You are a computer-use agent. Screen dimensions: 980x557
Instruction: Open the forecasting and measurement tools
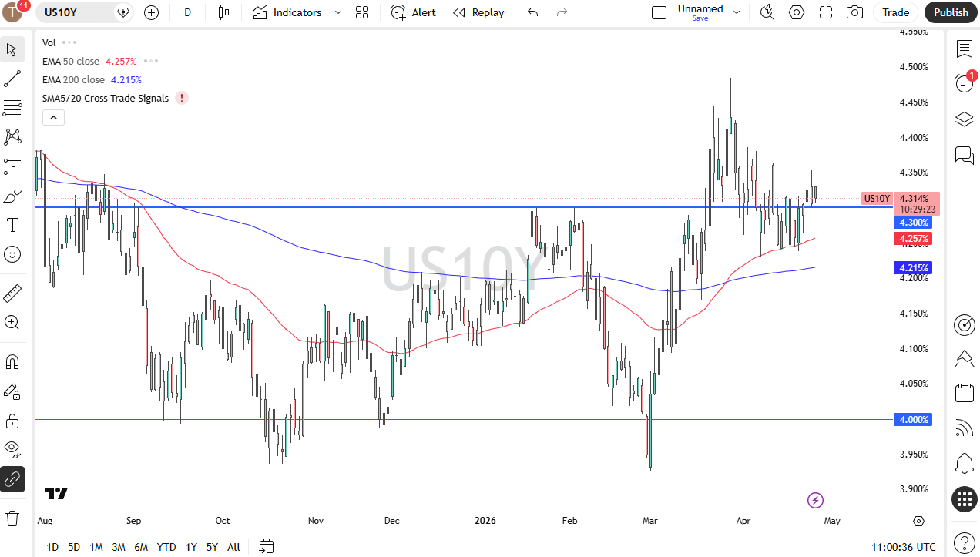pyautogui.click(x=12, y=166)
